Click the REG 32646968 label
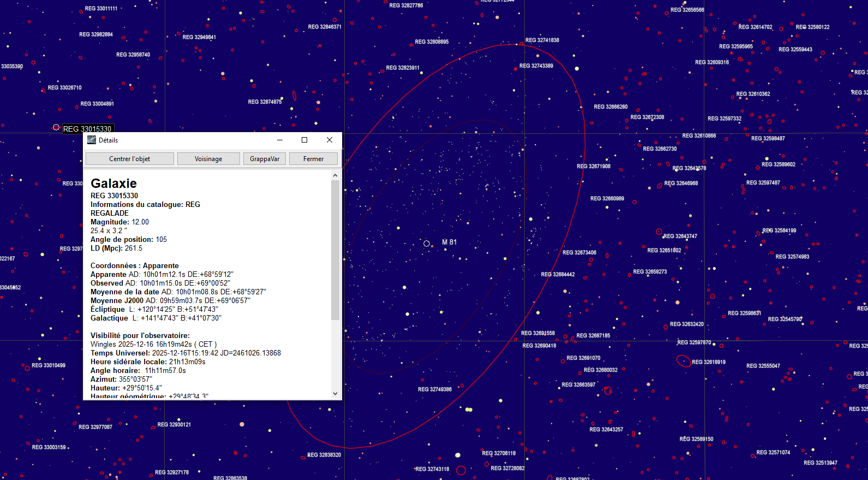The image size is (868, 480). (681, 183)
